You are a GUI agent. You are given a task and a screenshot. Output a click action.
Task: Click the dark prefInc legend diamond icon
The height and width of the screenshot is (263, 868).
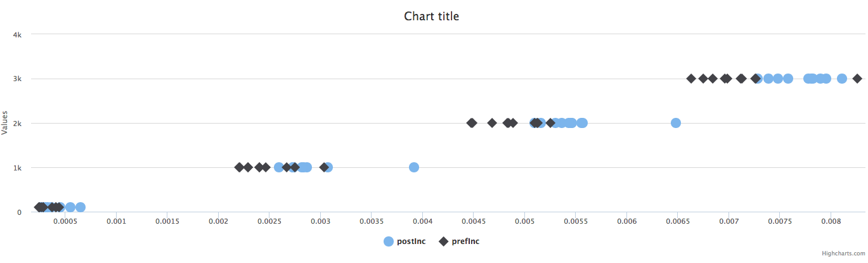444,241
